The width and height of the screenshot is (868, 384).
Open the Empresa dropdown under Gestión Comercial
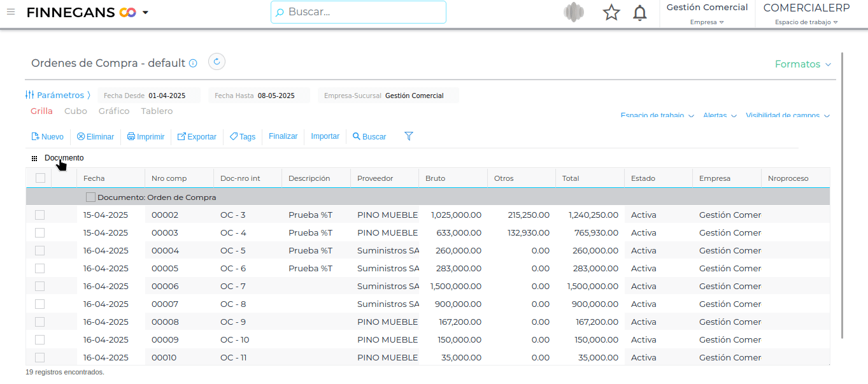pos(707,22)
